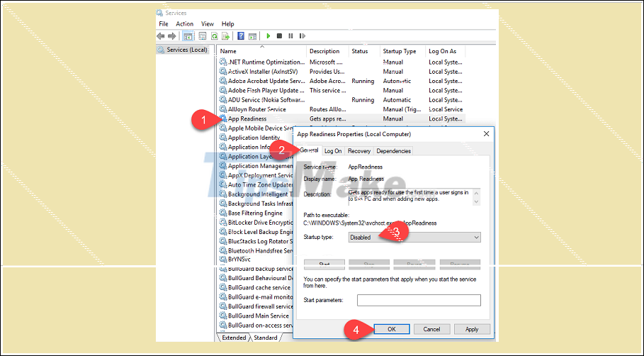Select the BullGuard firewall service row
The width and height of the screenshot is (644, 356).
[x=255, y=306]
